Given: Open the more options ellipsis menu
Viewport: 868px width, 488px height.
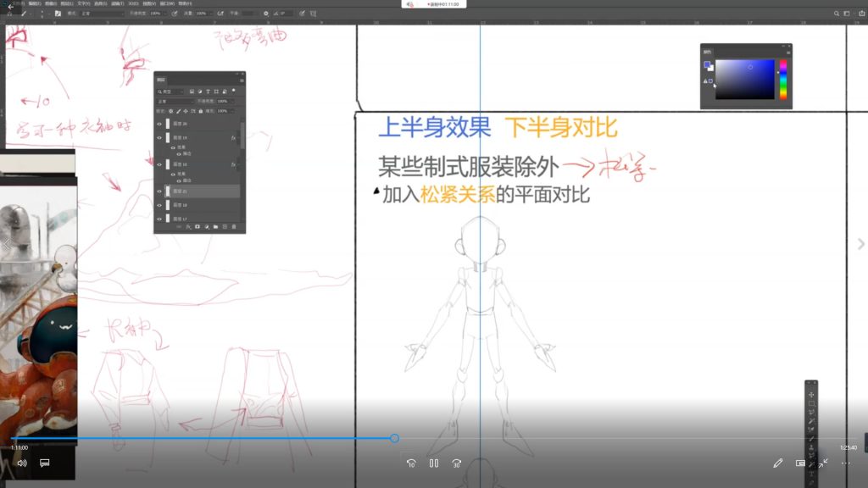Looking at the screenshot, I should point(845,463).
